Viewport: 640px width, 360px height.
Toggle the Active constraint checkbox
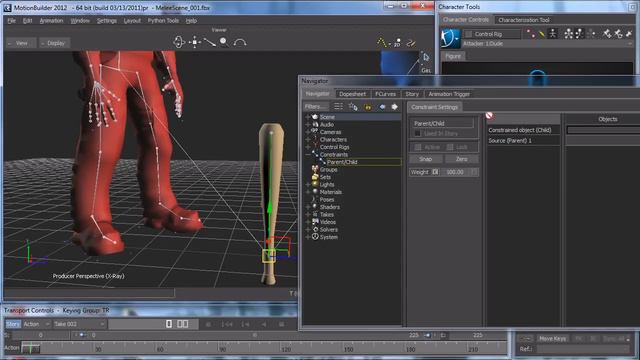coord(418,147)
